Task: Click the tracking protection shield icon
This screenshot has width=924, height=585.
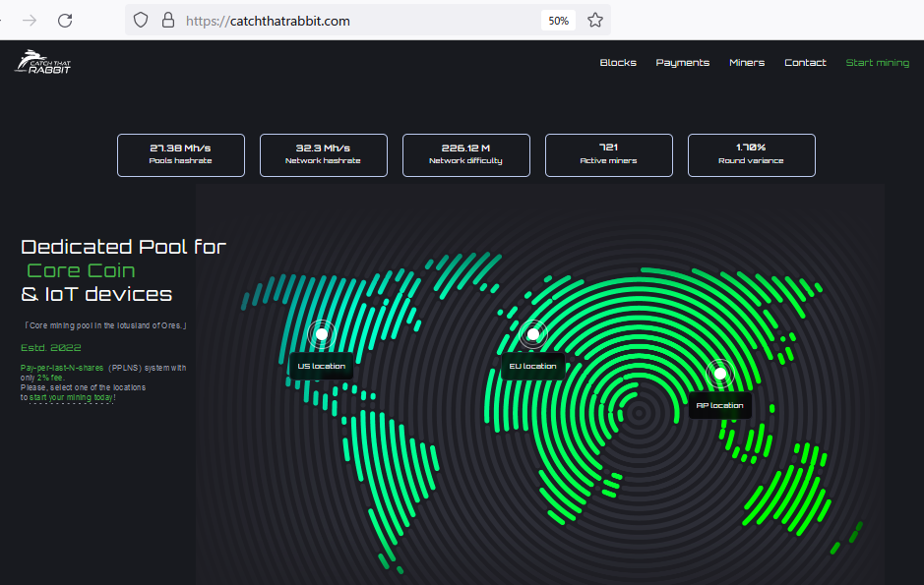Action: coord(141,21)
